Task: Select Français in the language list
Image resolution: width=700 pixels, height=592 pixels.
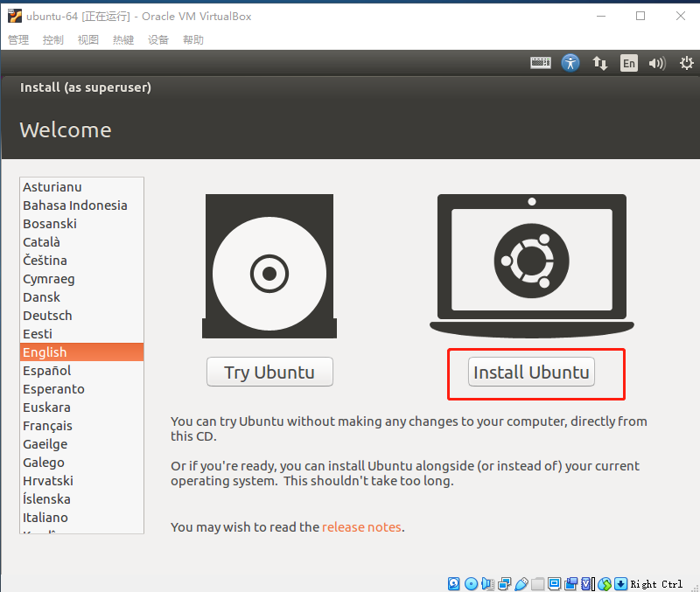Action: point(81,426)
